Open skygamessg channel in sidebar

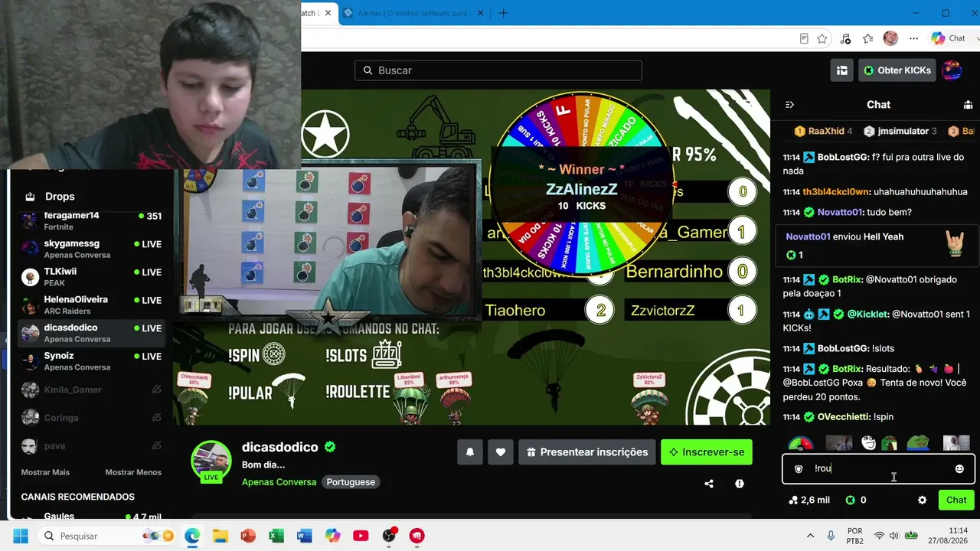[x=91, y=249]
